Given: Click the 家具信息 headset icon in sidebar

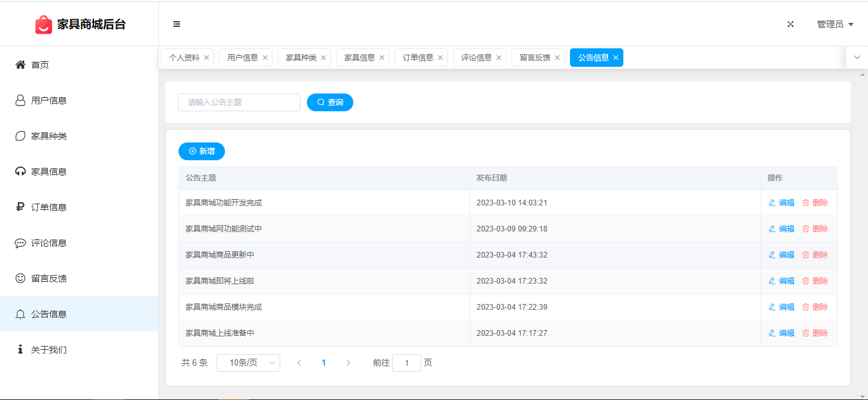Looking at the screenshot, I should pyautogui.click(x=20, y=172).
